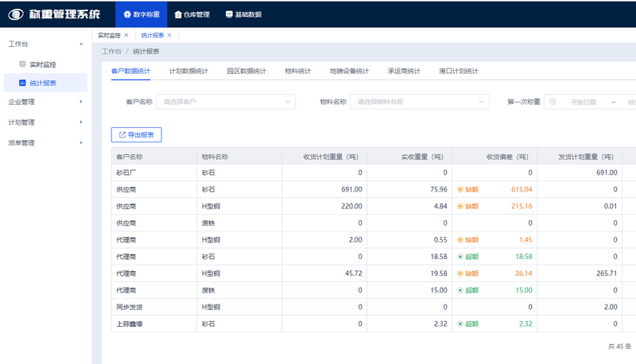Select the 承运商统计 tab
This screenshot has width=636, height=364.
click(x=404, y=71)
